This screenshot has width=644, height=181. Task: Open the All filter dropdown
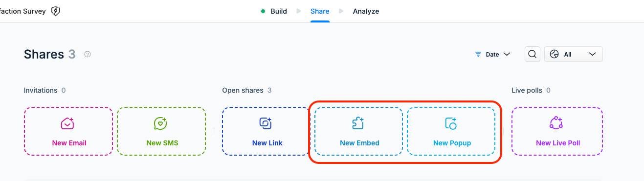point(574,54)
